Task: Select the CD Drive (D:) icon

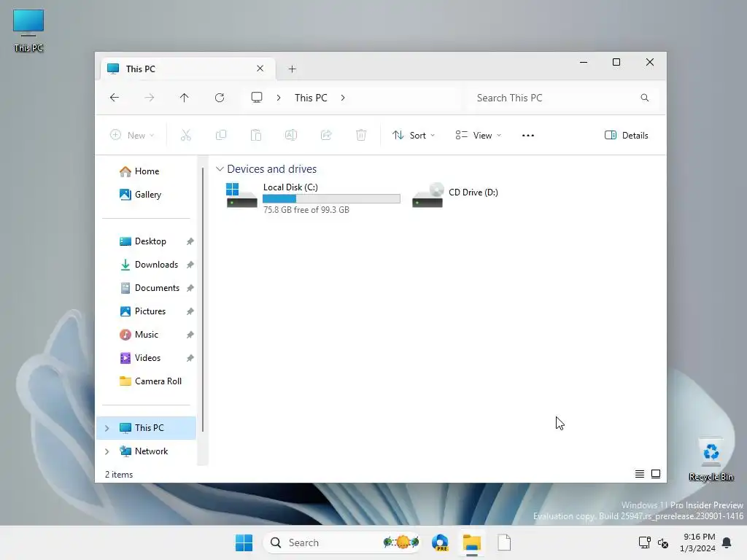Action: point(427,195)
